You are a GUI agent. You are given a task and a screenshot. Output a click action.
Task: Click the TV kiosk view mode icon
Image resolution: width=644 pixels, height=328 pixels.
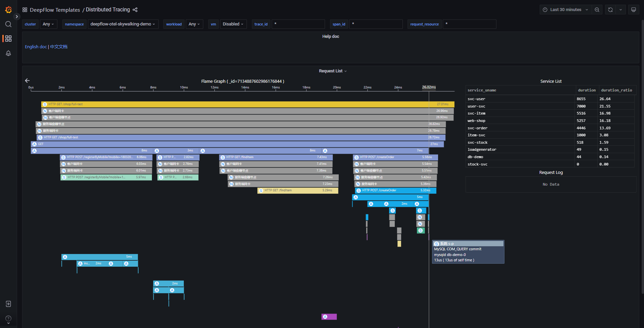(633, 10)
